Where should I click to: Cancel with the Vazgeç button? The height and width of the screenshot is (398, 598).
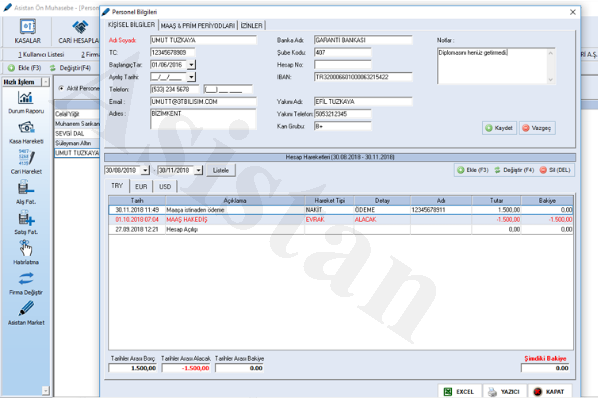click(537, 128)
